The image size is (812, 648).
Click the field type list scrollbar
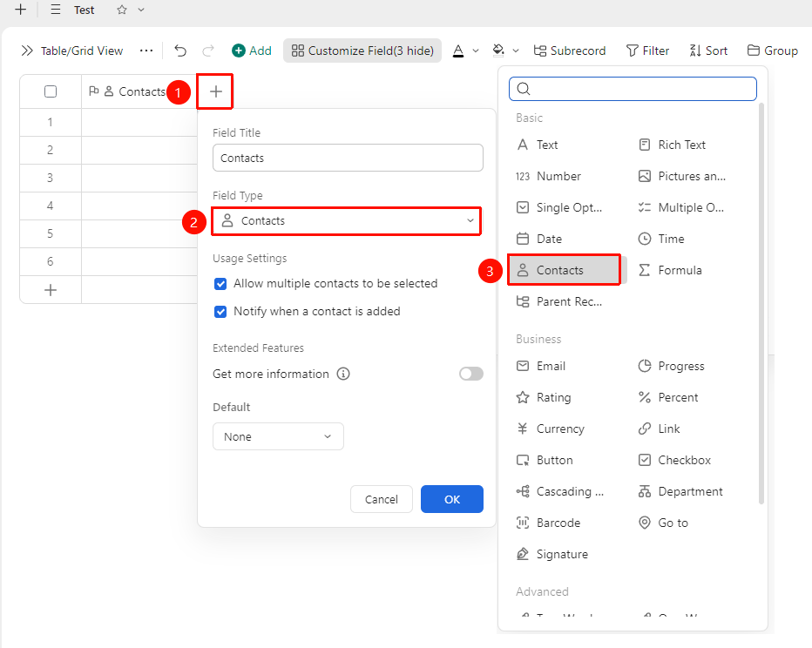point(761,303)
